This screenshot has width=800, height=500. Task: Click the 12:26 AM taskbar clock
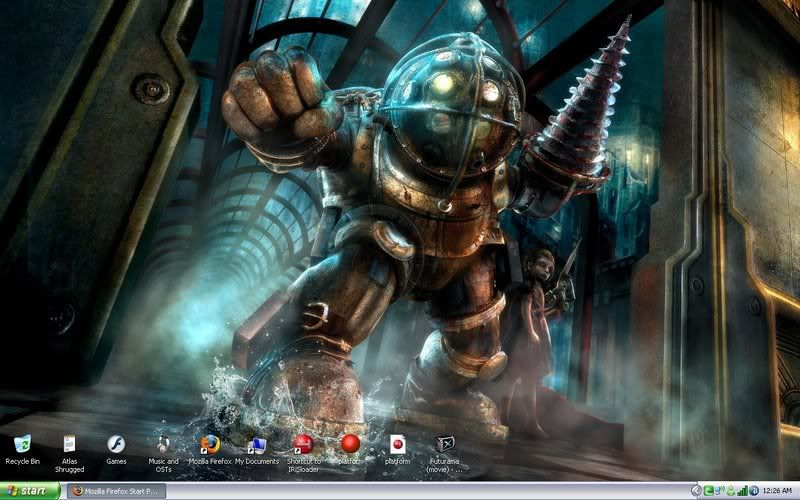(778, 491)
